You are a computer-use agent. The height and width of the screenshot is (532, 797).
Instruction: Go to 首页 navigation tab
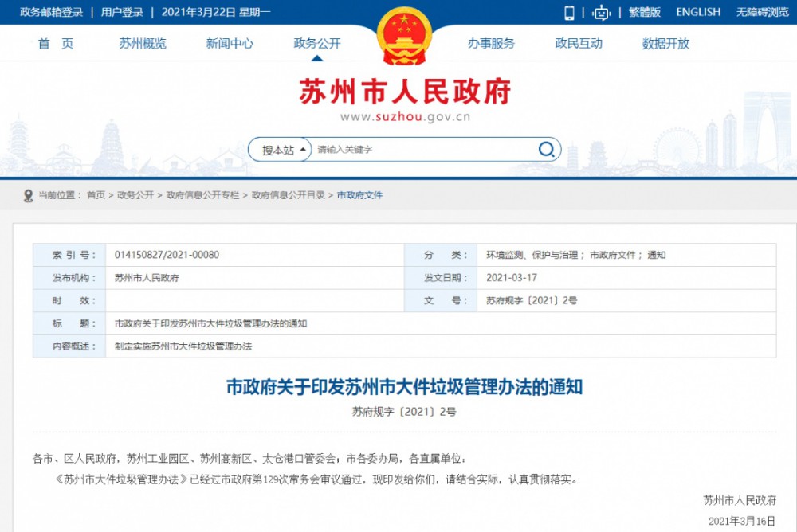[56, 44]
